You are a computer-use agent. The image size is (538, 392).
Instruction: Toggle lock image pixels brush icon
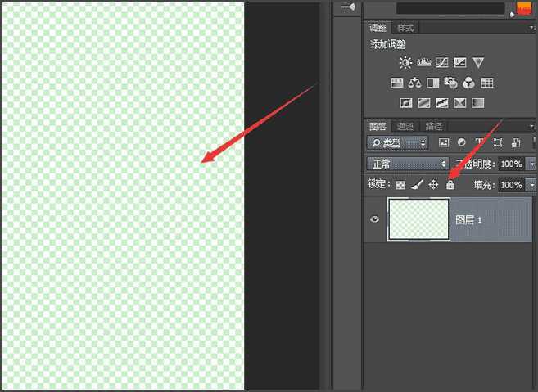pyautogui.click(x=417, y=185)
